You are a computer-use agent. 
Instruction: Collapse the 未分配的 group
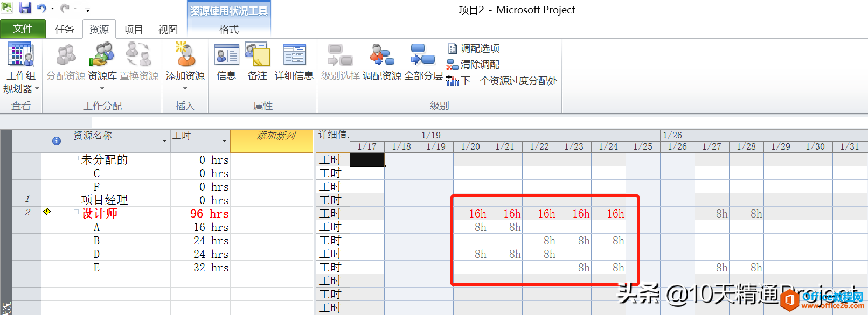click(x=76, y=158)
